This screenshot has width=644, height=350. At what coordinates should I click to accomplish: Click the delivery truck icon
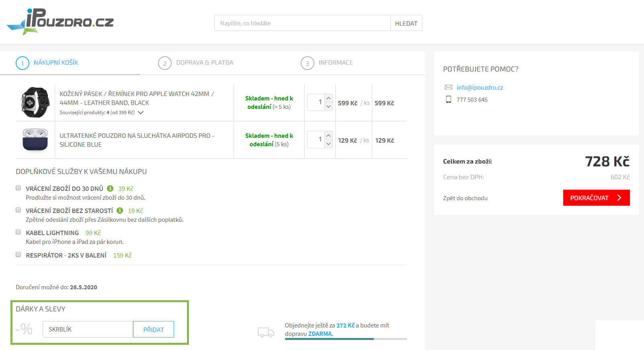coord(266,332)
